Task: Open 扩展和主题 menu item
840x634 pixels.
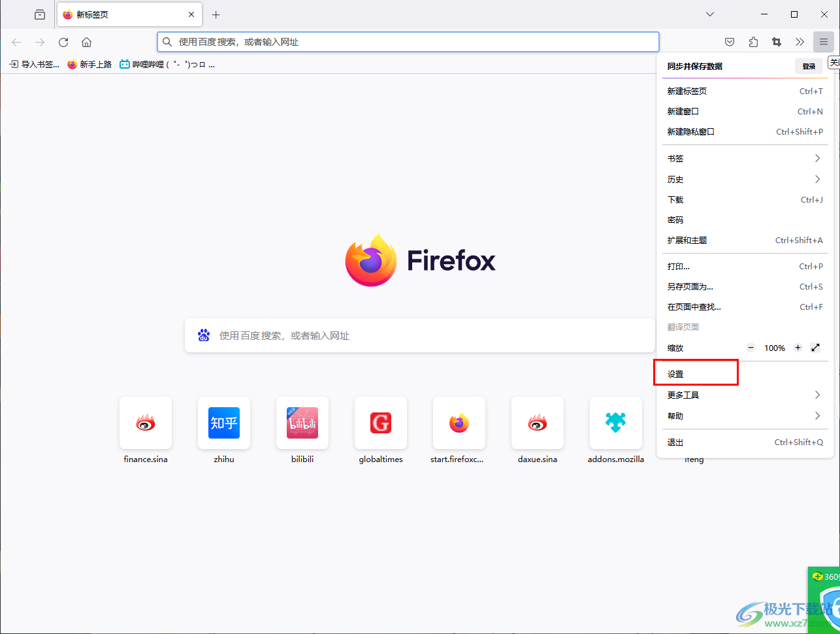Action: point(745,241)
